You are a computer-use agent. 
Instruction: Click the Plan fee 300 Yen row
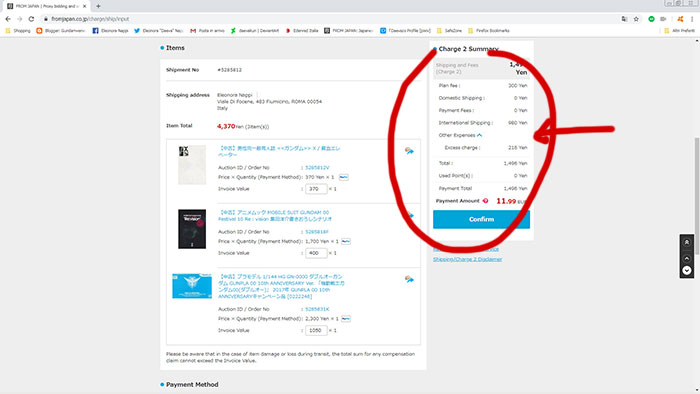(483, 86)
